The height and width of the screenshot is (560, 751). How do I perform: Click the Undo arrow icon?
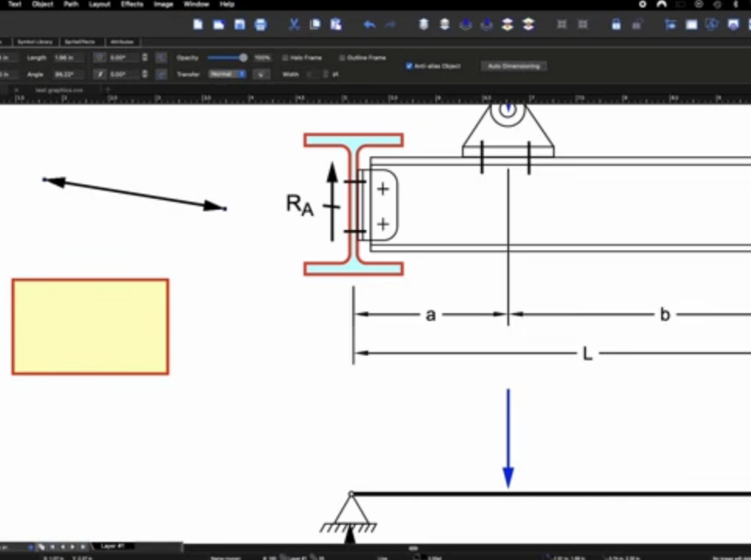click(x=370, y=24)
